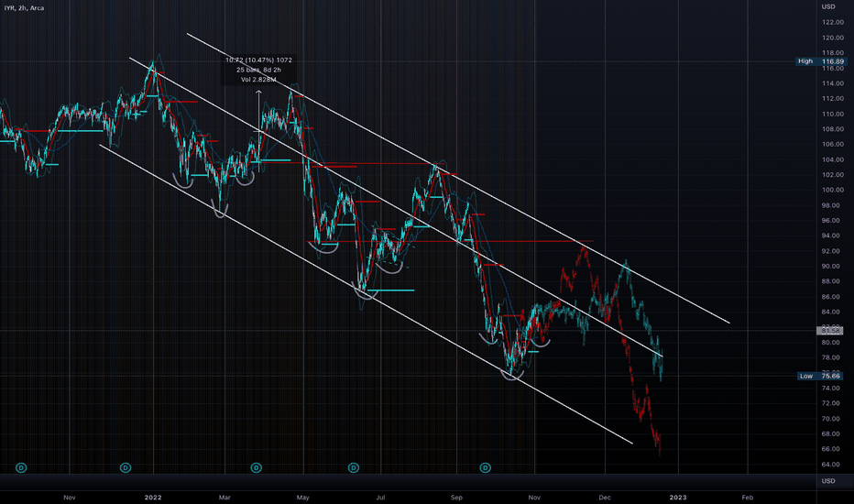Click the May label on time axis
Viewport: 854px width, 504px height.
tap(302, 497)
